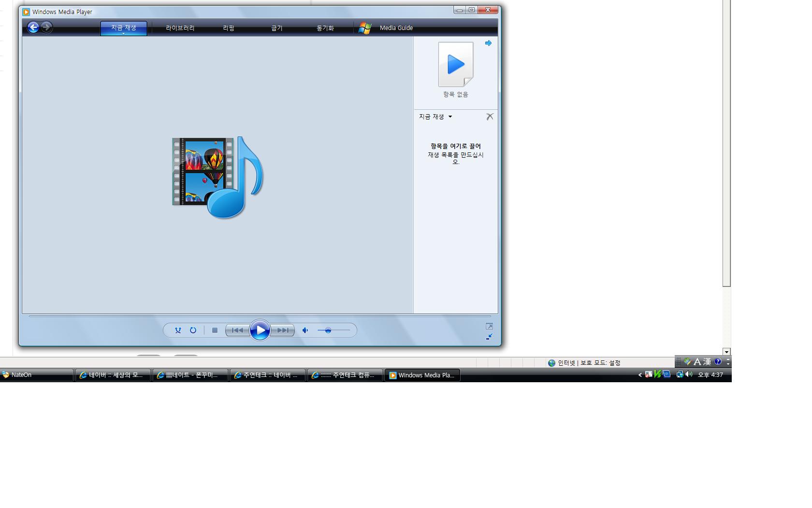Switch to NateOn on the taskbar
Viewport: 812px width, 508px height.
click(37, 375)
